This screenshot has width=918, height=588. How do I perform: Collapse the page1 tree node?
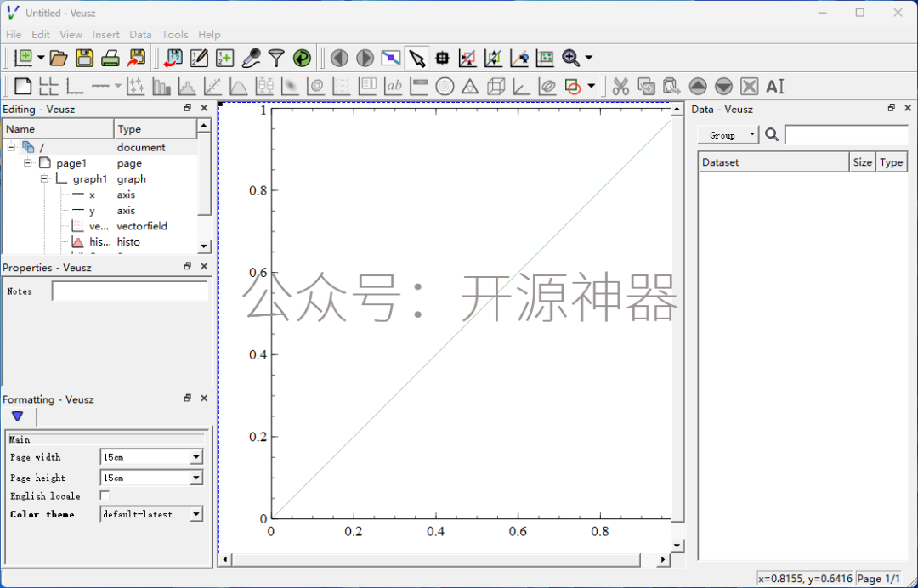27,163
